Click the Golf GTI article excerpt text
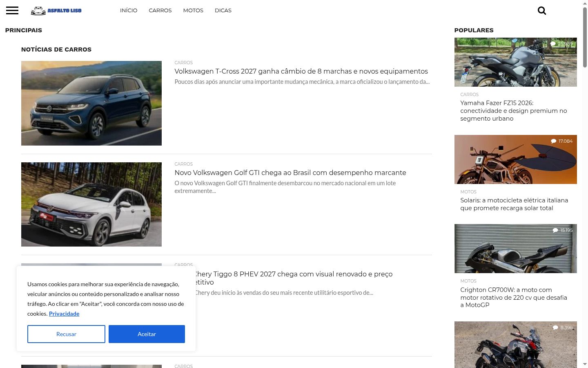Screen dimensions: 588x368 [x=285, y=187]
